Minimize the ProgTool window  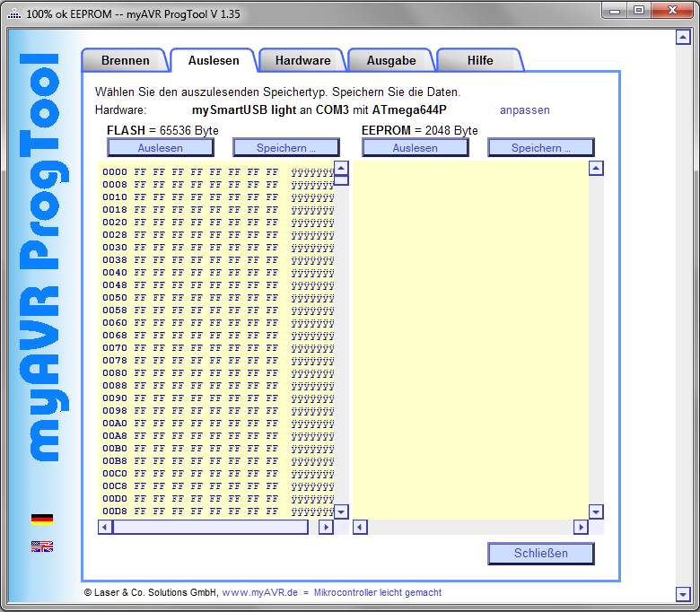coord(615,11)
